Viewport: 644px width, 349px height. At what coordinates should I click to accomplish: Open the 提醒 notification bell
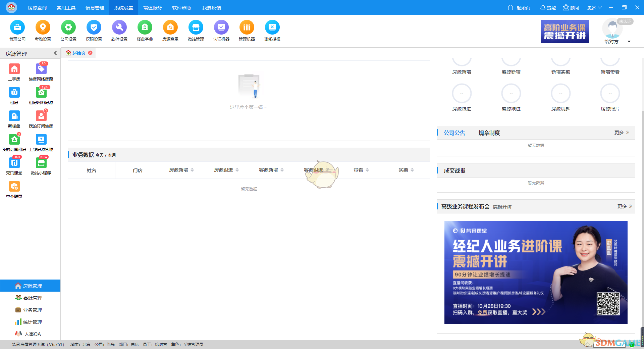click(547, 7)
